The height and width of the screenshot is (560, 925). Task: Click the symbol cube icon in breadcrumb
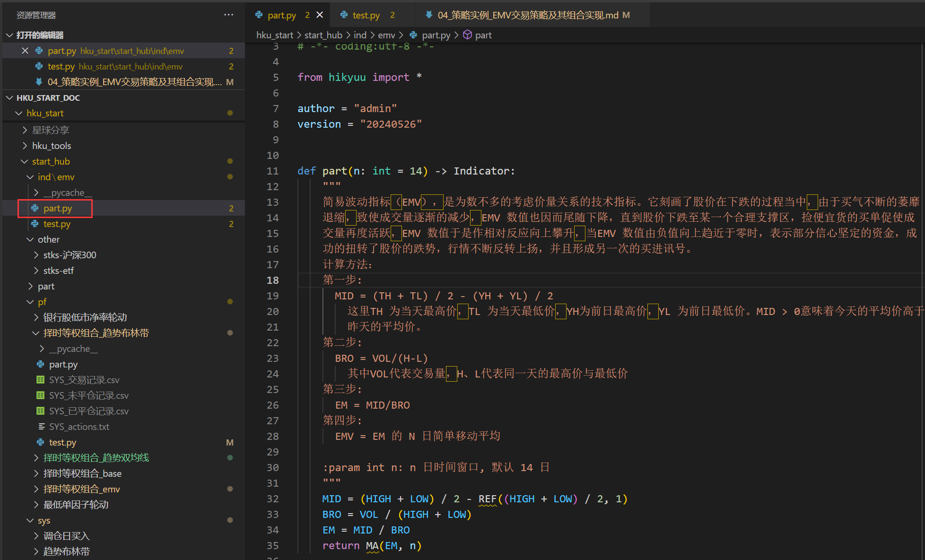[x=467, y=35]
